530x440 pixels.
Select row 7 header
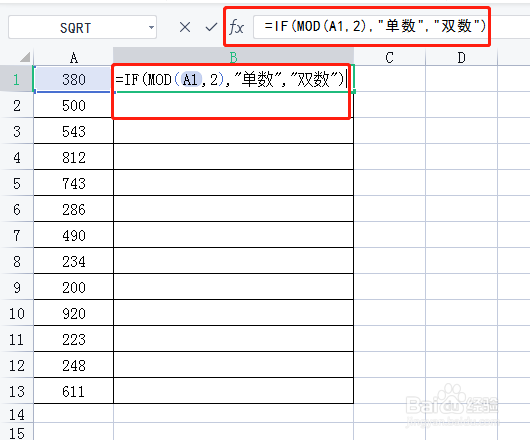click(x=17, y=235)
